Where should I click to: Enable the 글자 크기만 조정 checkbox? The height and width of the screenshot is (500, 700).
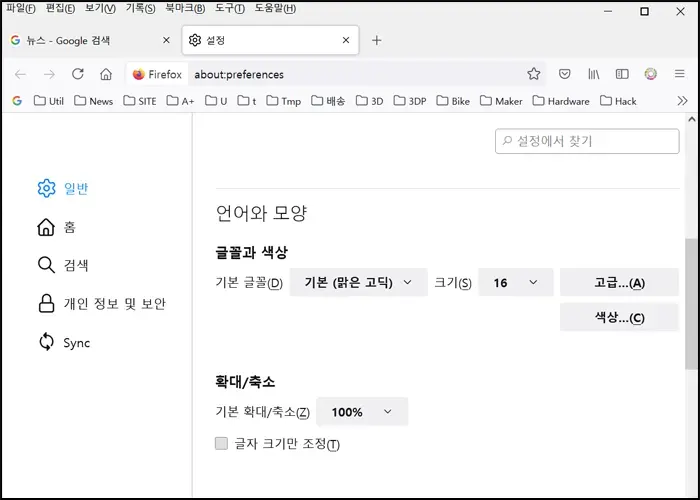[221, 443]
